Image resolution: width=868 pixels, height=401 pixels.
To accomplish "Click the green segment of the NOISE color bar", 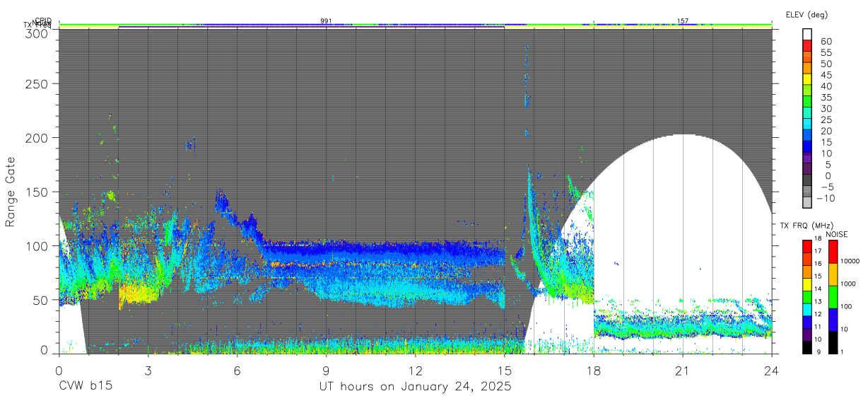I will [x=832, y=297].
